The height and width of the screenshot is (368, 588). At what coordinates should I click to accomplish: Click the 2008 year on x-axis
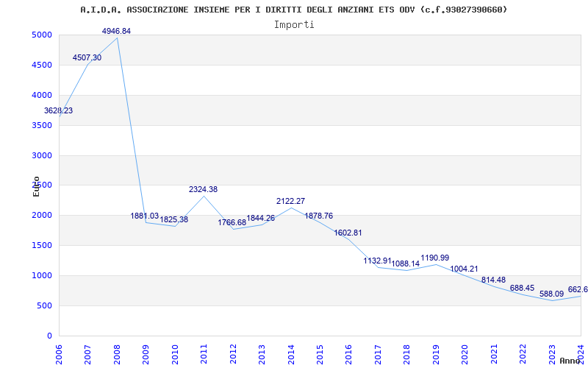(118, 353)
